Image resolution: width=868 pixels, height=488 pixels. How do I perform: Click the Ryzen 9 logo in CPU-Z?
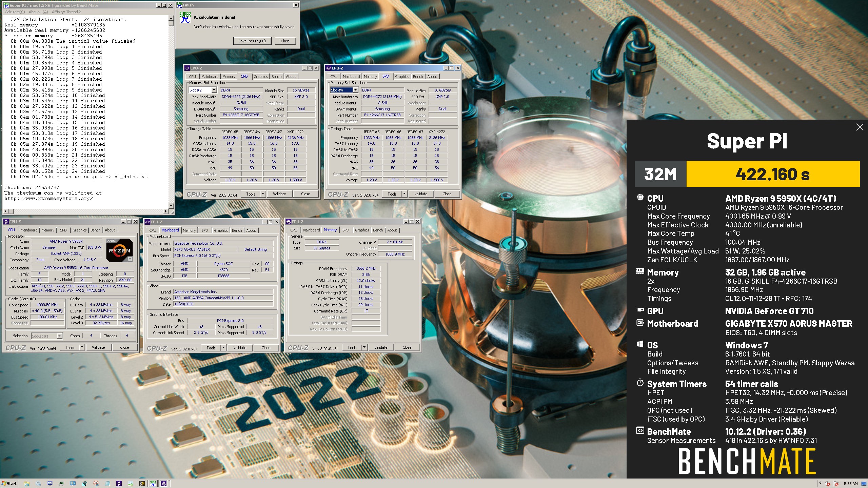[x=119, y=250]
